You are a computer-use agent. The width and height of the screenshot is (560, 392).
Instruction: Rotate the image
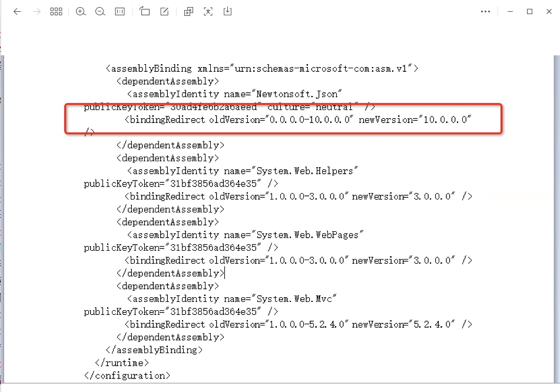(x=145, y=12)
